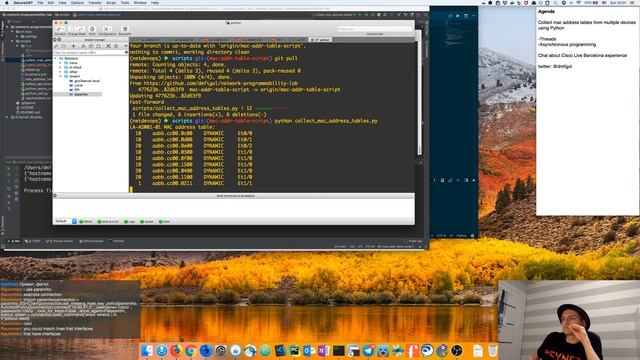This screenshot has width=640, height=360.
Task: Collapse the stream folder in Session Manager
Action: (61, 76)
